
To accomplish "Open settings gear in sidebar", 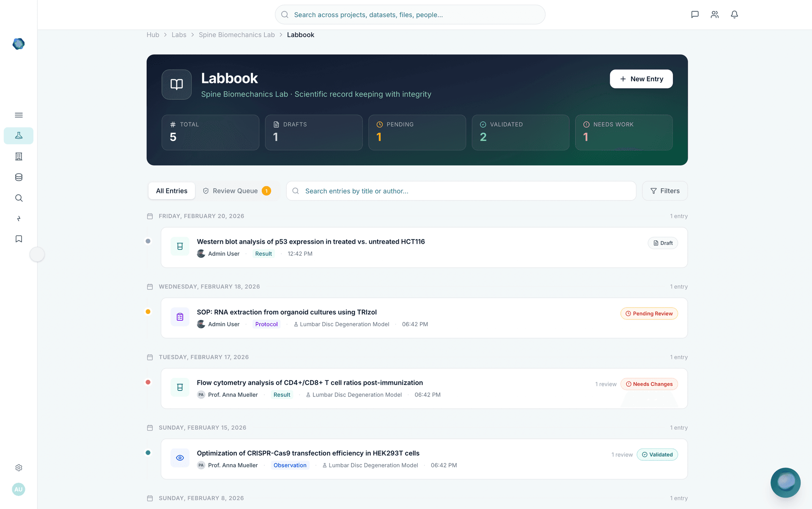I will (19, 468).
